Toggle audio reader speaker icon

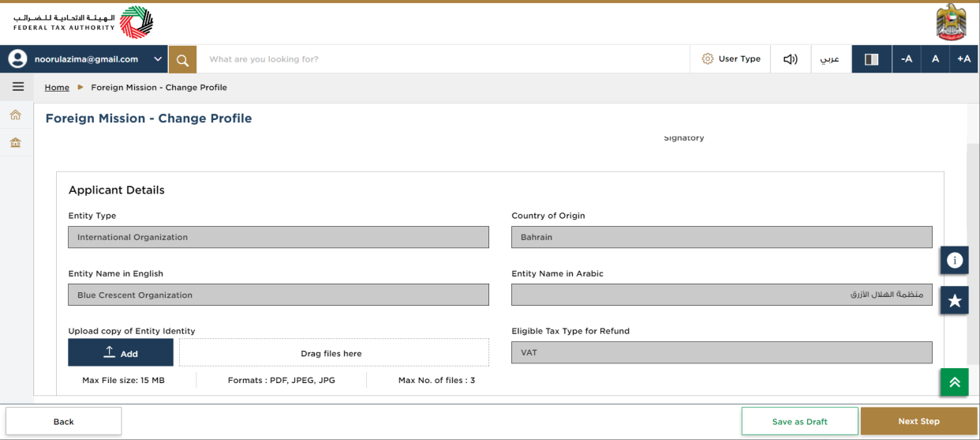790,59
